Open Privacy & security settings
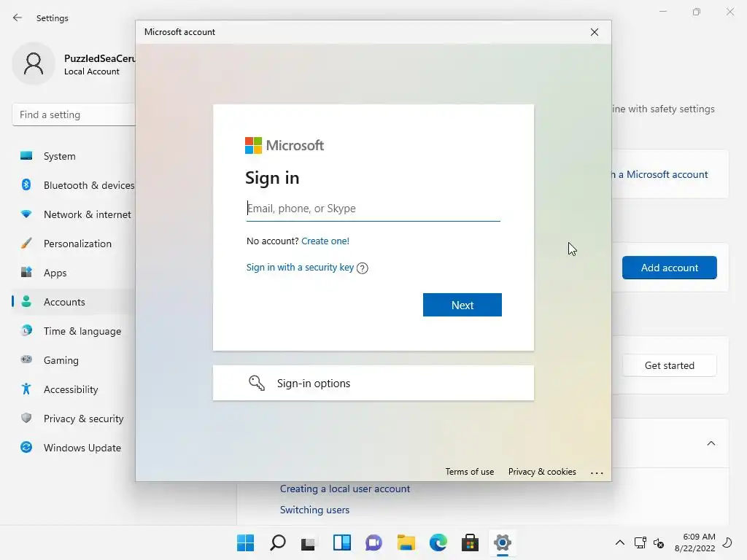The width and height of the screenshot is (747, 560). [x=75, y=419]
